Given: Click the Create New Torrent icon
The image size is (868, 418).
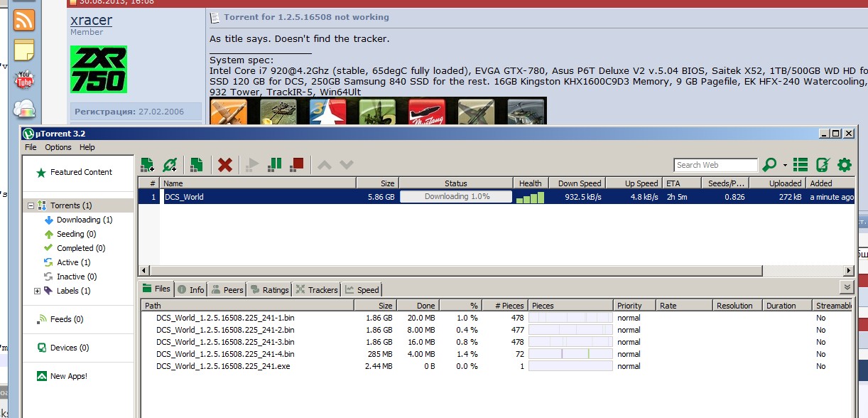Looking at the screenshot, I should tap(197, 165).
